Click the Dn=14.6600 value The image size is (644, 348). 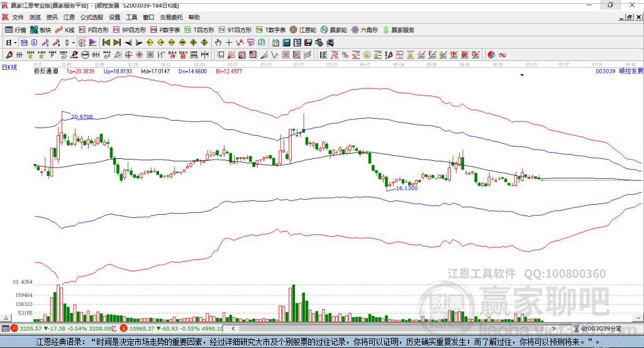(x=192, y=72)
